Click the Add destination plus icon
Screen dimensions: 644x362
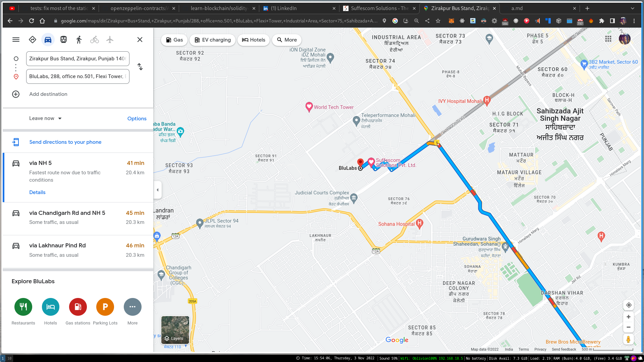[x=16, y=94]
